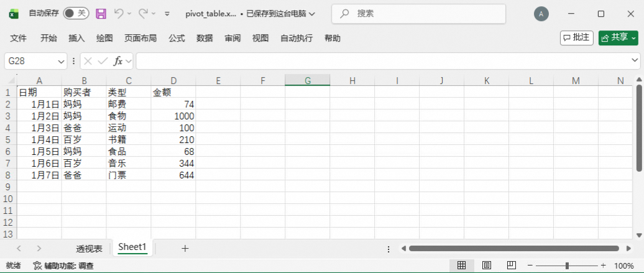Select cell containing 1月7日
644x273 pixels.
tap(39, 175)
